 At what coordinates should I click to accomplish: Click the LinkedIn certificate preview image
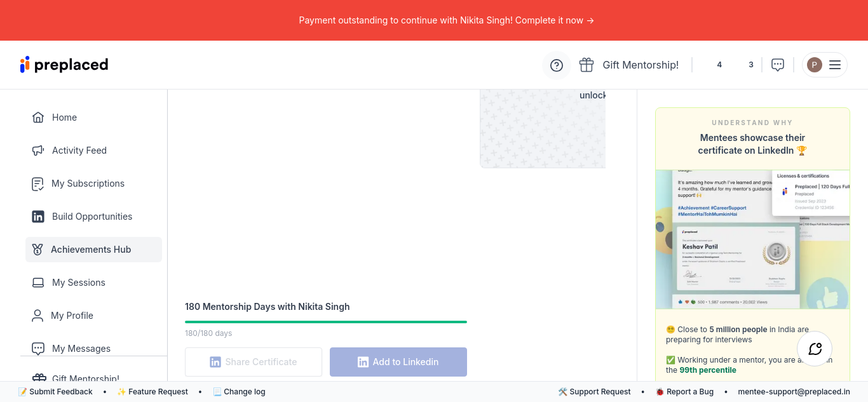(x=752, y=239)
